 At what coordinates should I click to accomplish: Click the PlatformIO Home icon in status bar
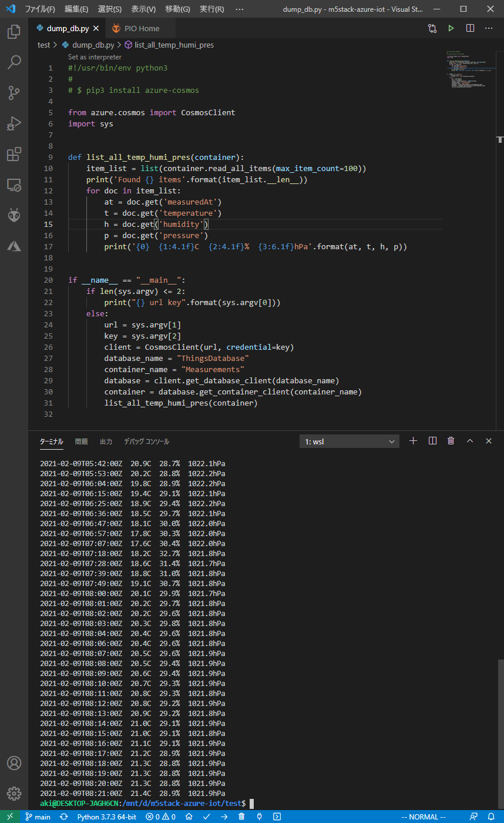(189, 817)
